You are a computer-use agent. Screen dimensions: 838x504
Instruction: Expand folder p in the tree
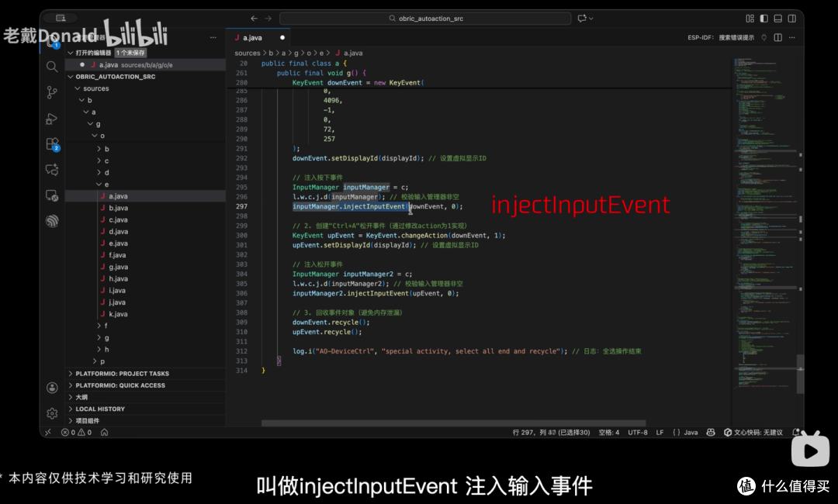click(95, 361)
